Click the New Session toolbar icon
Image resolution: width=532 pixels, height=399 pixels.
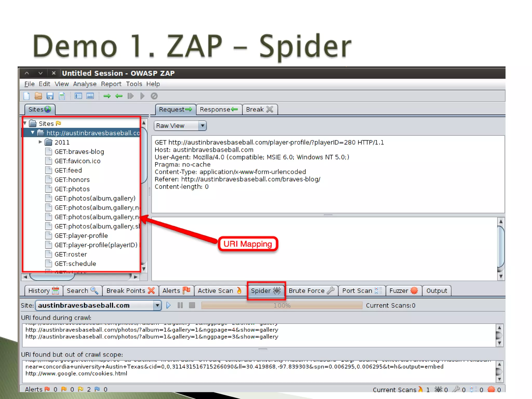pos(27,96)
